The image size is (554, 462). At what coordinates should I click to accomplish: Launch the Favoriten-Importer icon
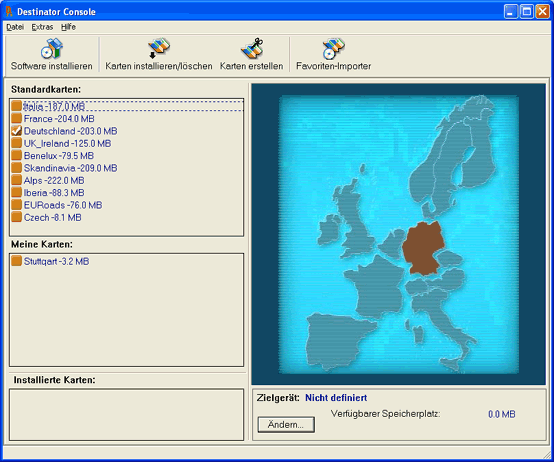[334, 48]
